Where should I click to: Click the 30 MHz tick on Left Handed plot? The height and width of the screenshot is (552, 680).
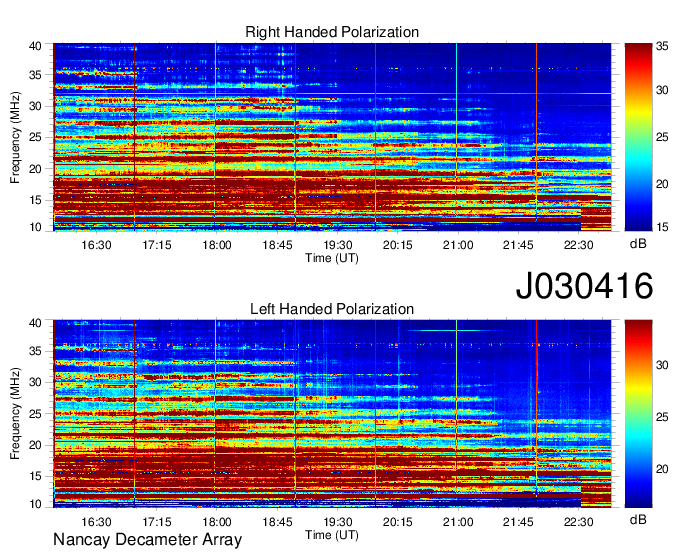pyautogui.click(x=35, y=382)
